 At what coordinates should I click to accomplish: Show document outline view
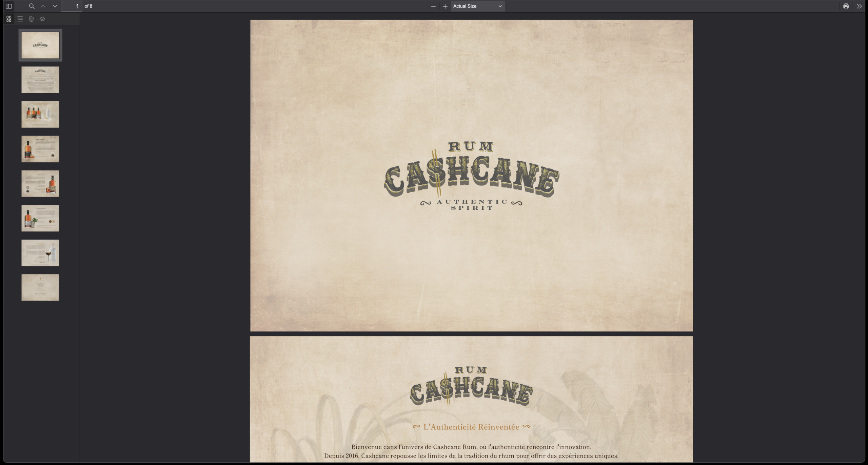[x=20, y=19]
